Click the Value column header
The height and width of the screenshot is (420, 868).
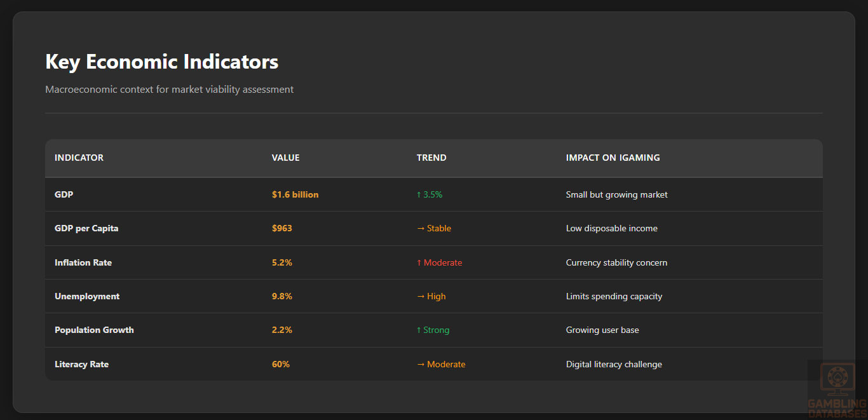tap(285, 158)
